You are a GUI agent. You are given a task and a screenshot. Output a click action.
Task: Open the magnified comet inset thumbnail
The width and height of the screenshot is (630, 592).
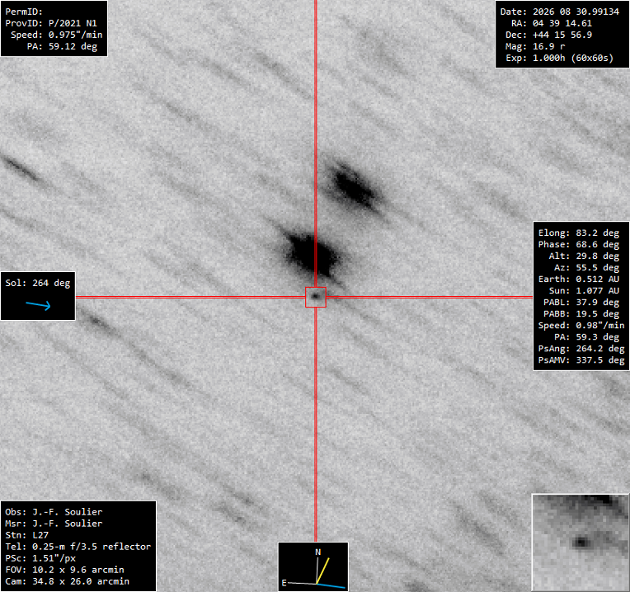click(x=580, y=542)
